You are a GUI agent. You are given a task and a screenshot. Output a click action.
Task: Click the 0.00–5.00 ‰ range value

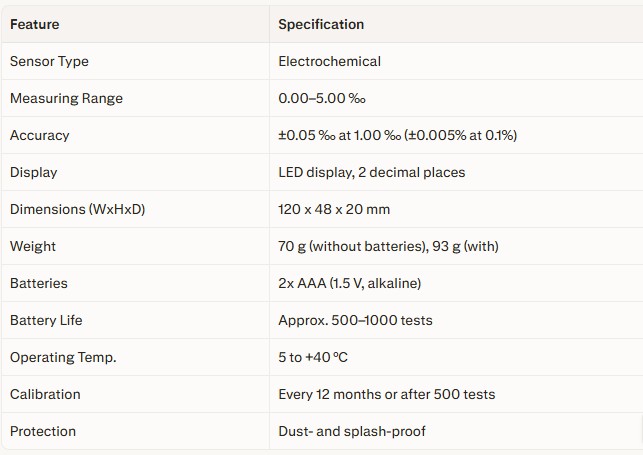pos(323,98)
